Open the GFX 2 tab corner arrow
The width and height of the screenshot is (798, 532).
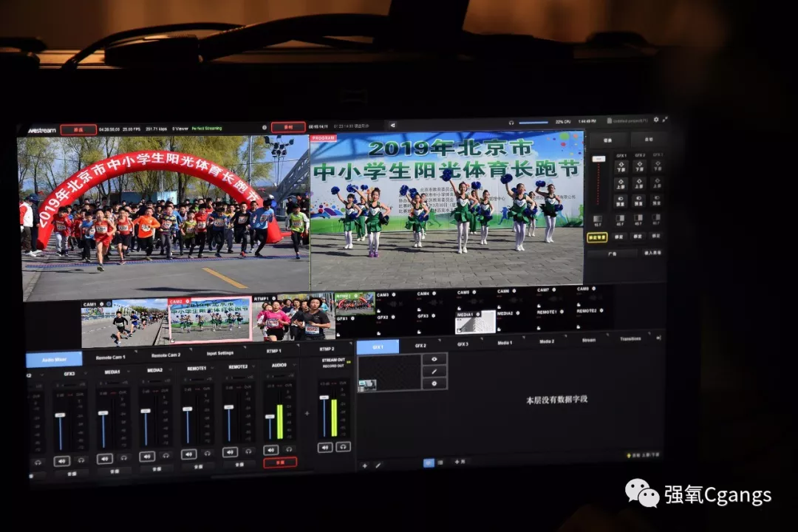pyautogui.click(x=440, y=338)
